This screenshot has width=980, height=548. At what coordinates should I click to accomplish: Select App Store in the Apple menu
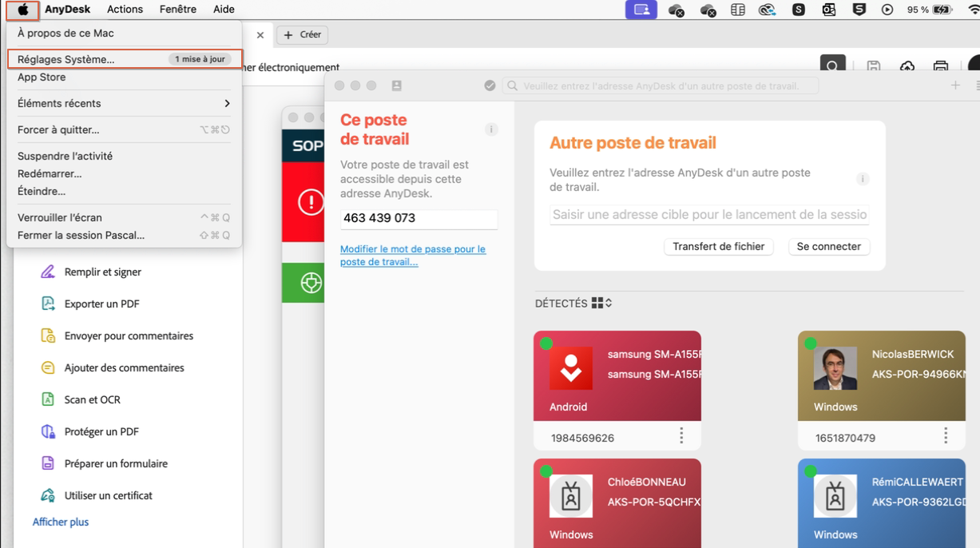[x=124, y=77]
